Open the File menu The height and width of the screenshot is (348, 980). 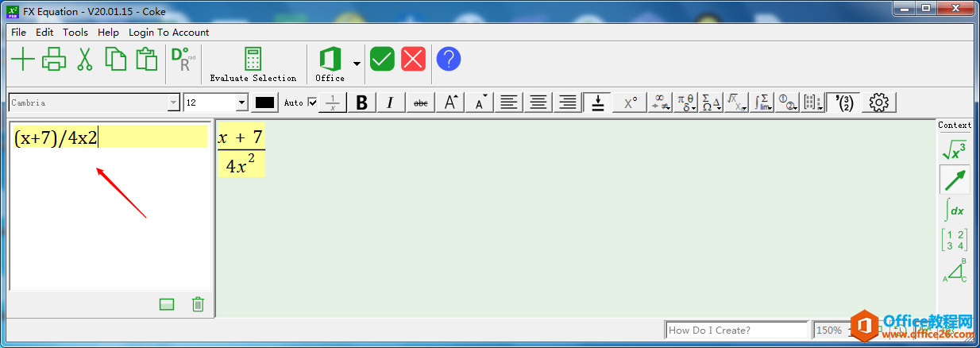point(18,33)
